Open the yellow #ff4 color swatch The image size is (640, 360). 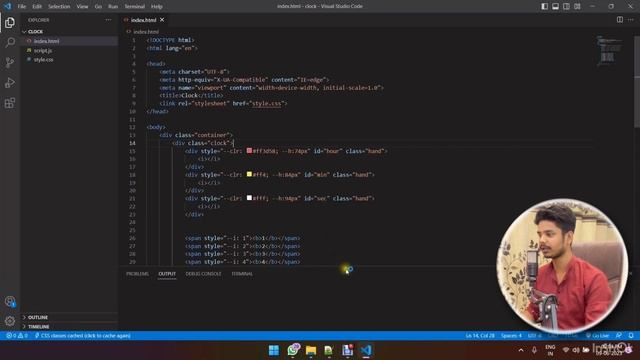pos(249,174)
